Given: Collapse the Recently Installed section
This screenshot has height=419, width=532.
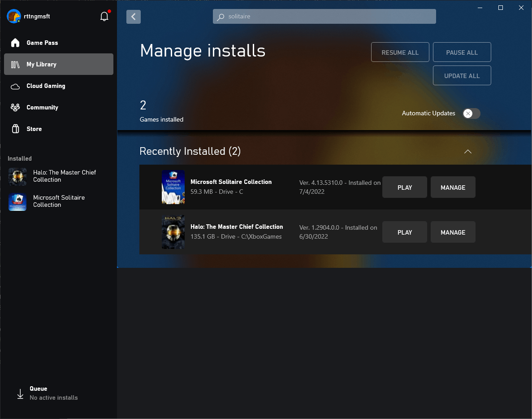Looking at the screenshot, I should [468, 152].
